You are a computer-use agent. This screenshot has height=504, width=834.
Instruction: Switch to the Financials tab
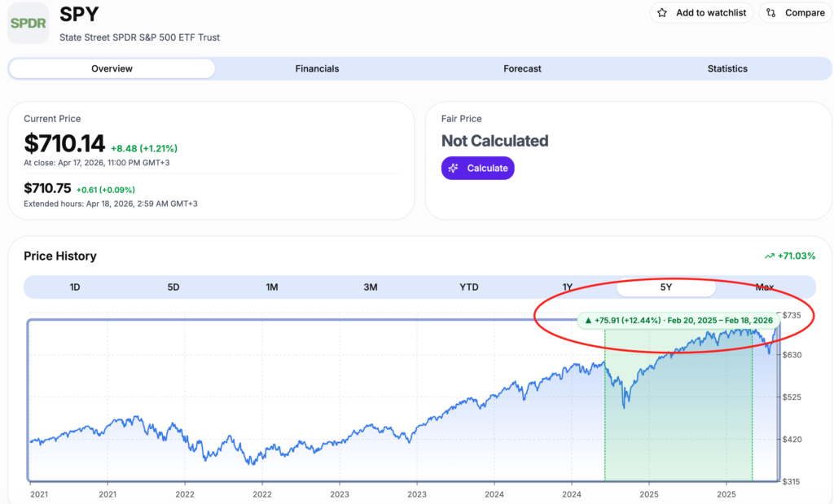click(x=317, y=69)
